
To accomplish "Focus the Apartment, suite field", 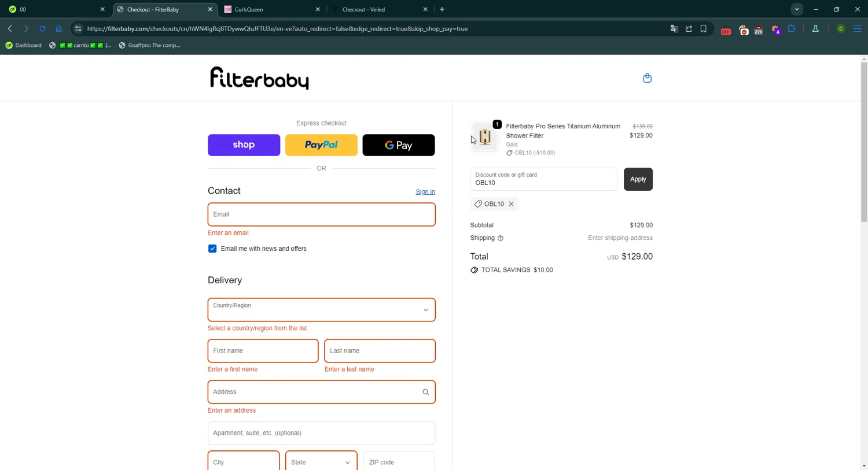I will pos(321,433).
